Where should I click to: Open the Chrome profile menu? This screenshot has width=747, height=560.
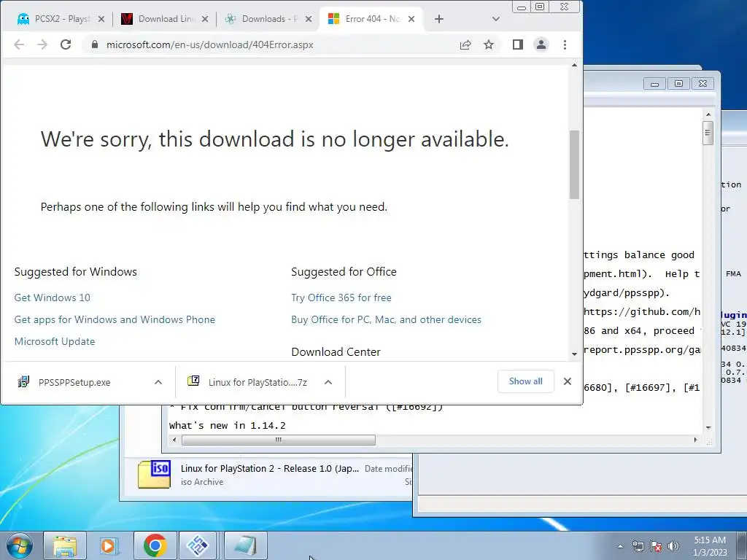pyautogui.click(x=541, y=44)
